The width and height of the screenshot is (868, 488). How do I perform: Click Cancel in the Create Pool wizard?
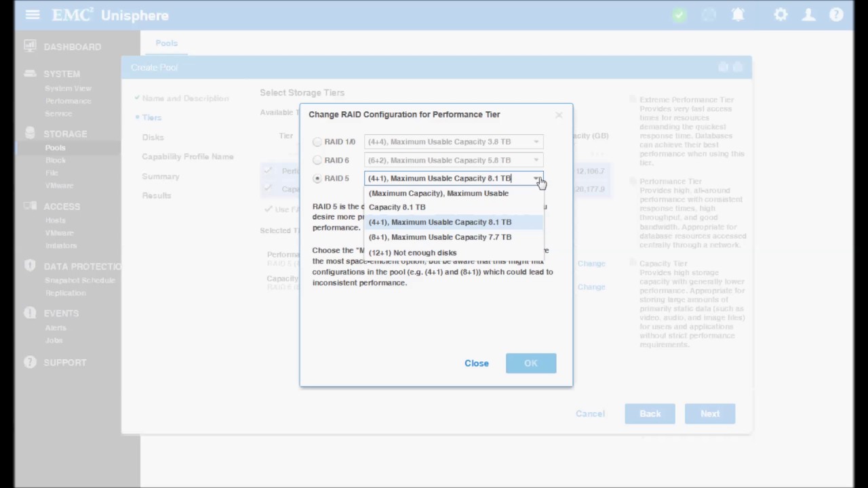[x=590, y=413]
